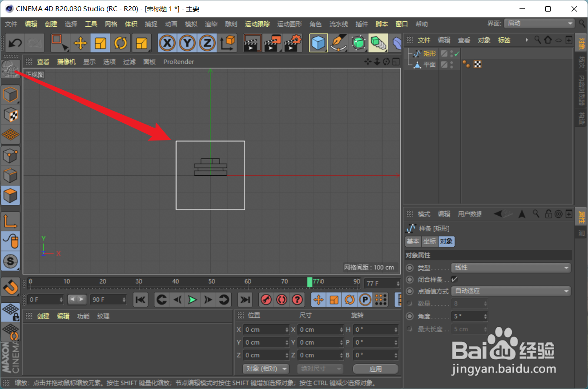Click the green timeline marker at 77F

click(310, 282)
